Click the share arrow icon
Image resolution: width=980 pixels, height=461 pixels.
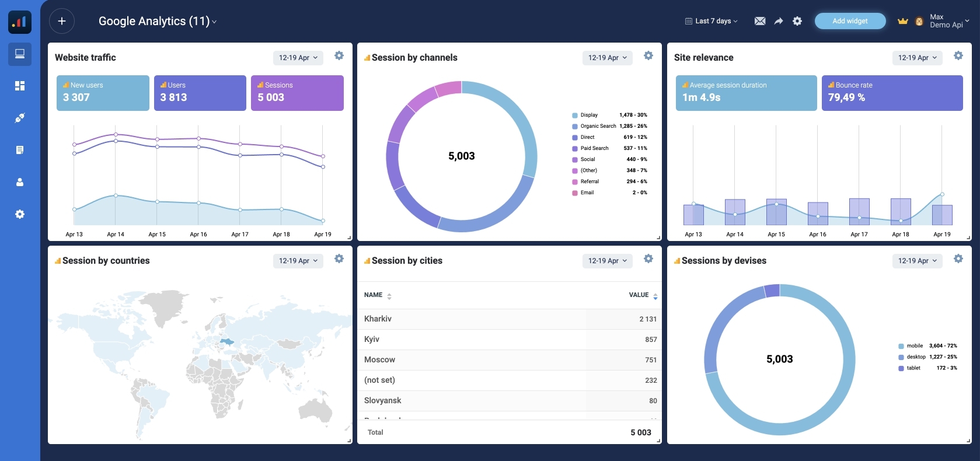[778, 21]
